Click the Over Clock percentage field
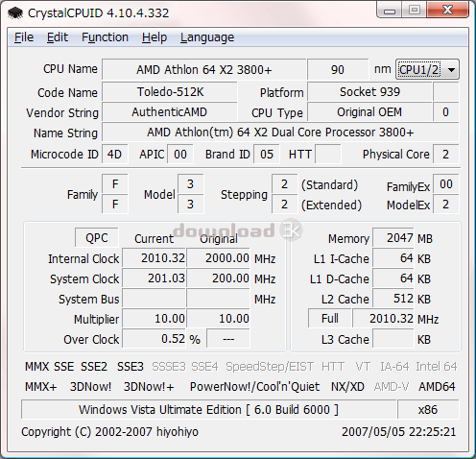476x459 pixels. (154, 339)
